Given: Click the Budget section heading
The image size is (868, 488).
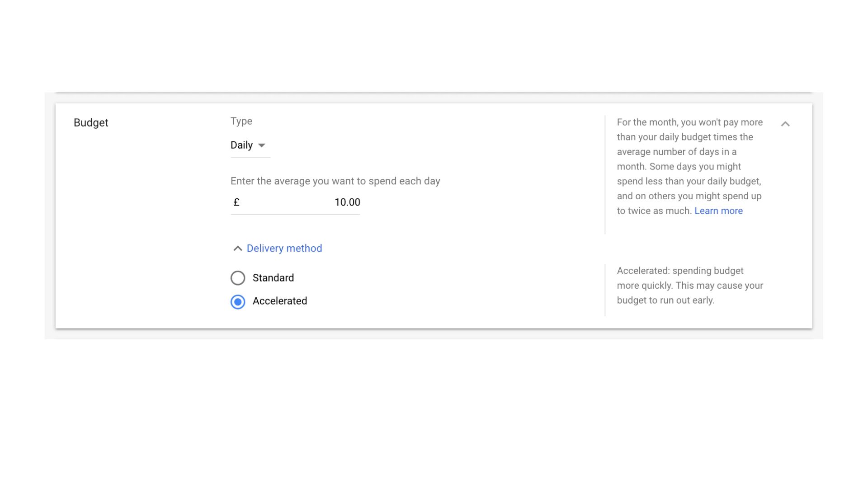Looking at the screenshot, I should point(91,123).
